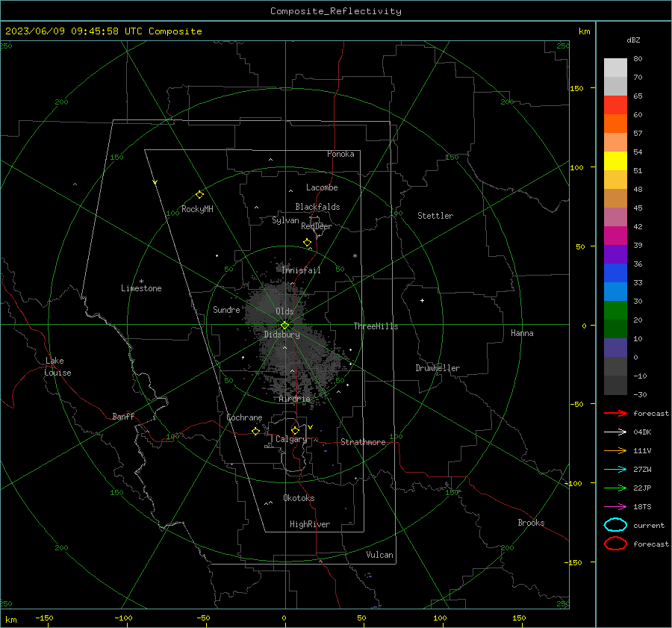Click the ThreeHills label
This screenshot has height=628, width=672.
coord(376,326)
